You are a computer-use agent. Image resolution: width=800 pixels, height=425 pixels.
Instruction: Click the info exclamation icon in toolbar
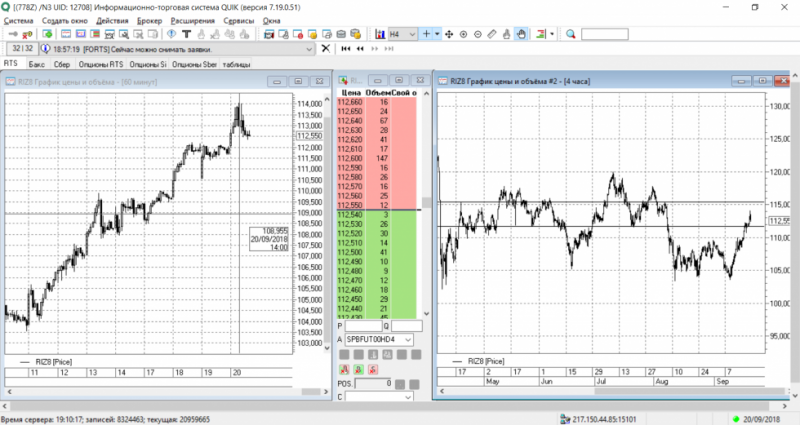(172, 34)
